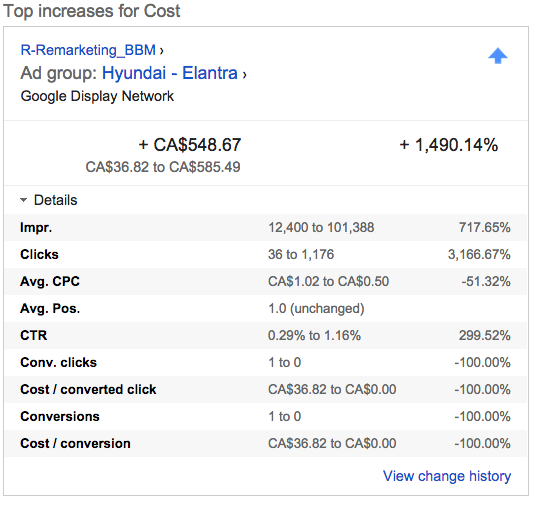Screen dimensions: 546x506
Task: Select the CTR details row
Action: (266, 335)
